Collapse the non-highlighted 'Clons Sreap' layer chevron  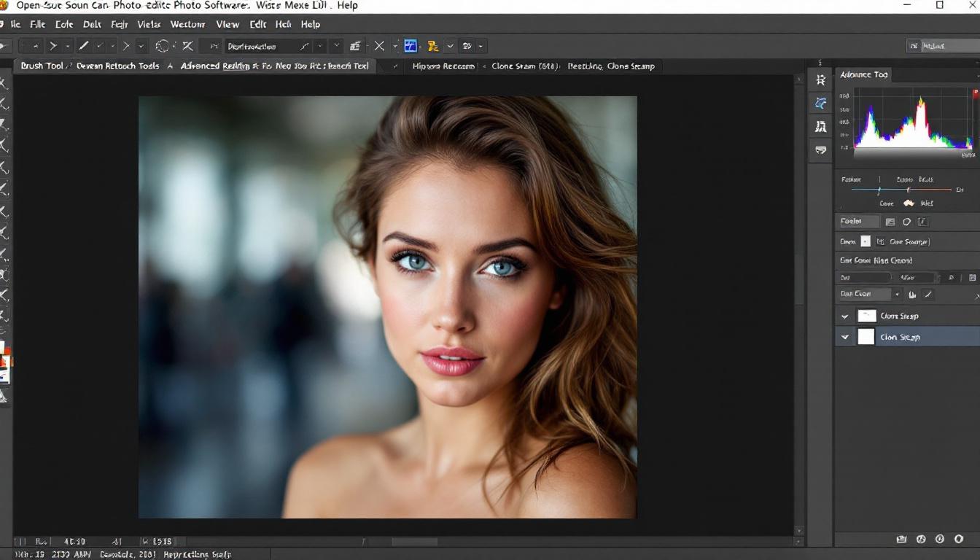(845, 316)
